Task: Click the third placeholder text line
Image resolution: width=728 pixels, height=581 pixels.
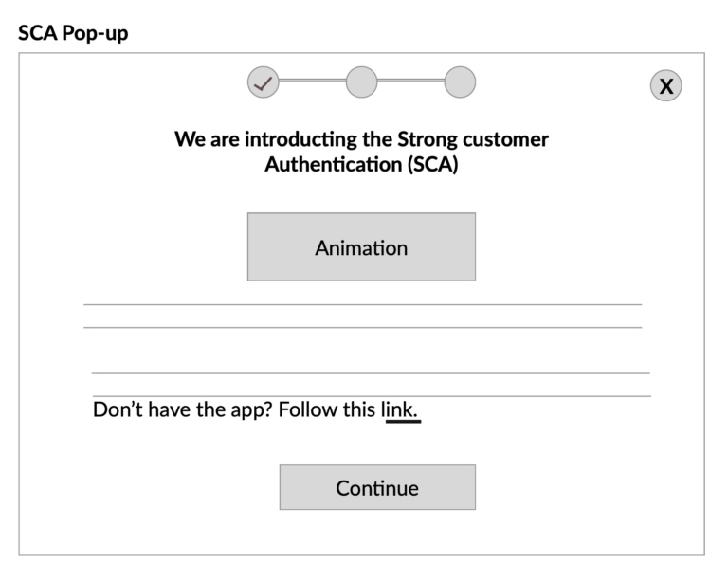Action: click(370, 373)
